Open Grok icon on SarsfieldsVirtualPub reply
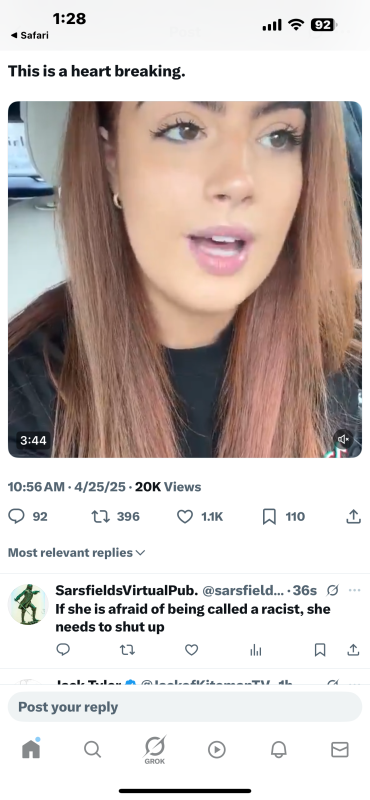Viewport: 370px width, 800px height. 332,590
